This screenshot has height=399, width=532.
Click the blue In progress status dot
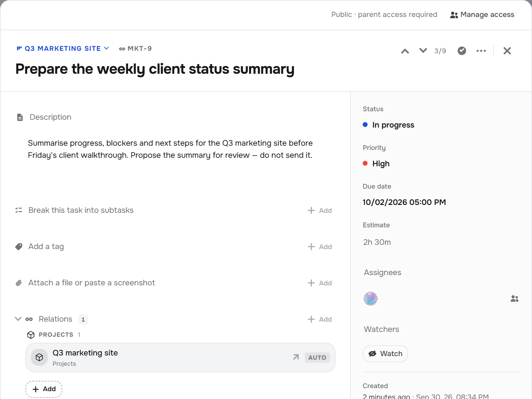[x=365, y=125]
